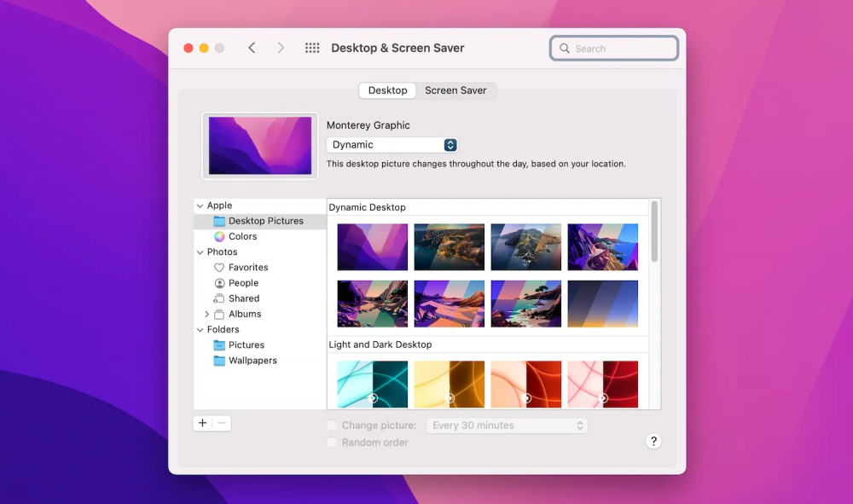The image size is (853, 504).
Task: Add a folder with the plus button
Action: point(202,423)
